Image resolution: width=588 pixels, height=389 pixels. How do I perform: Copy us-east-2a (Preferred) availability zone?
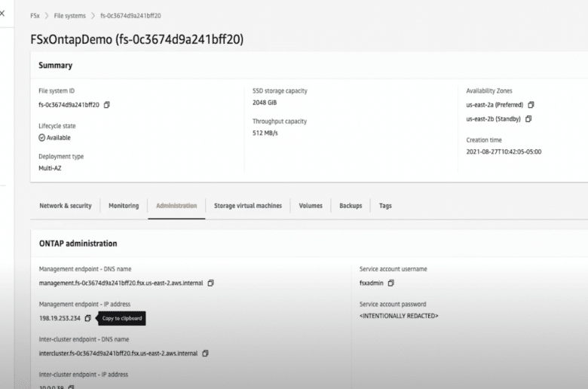(x=531, y=105)
